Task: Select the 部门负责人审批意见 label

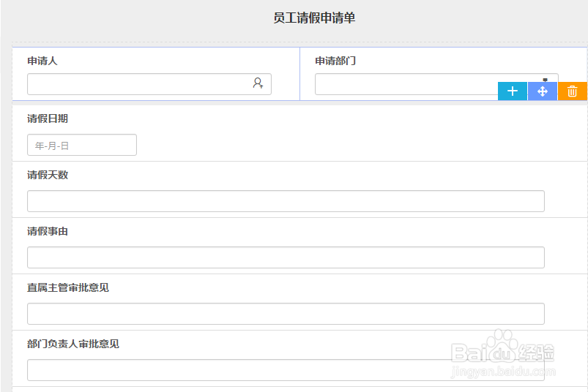Action: point(73,344)
